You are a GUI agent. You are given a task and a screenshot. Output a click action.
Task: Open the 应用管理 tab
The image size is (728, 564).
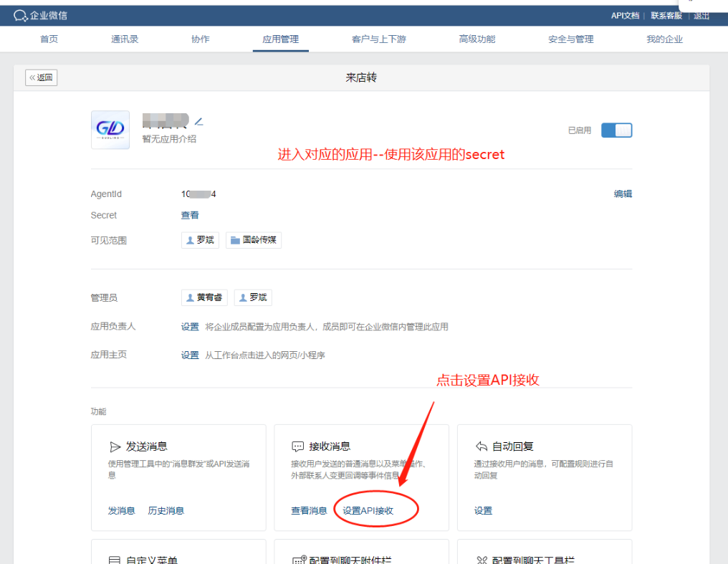pos(281,39)
